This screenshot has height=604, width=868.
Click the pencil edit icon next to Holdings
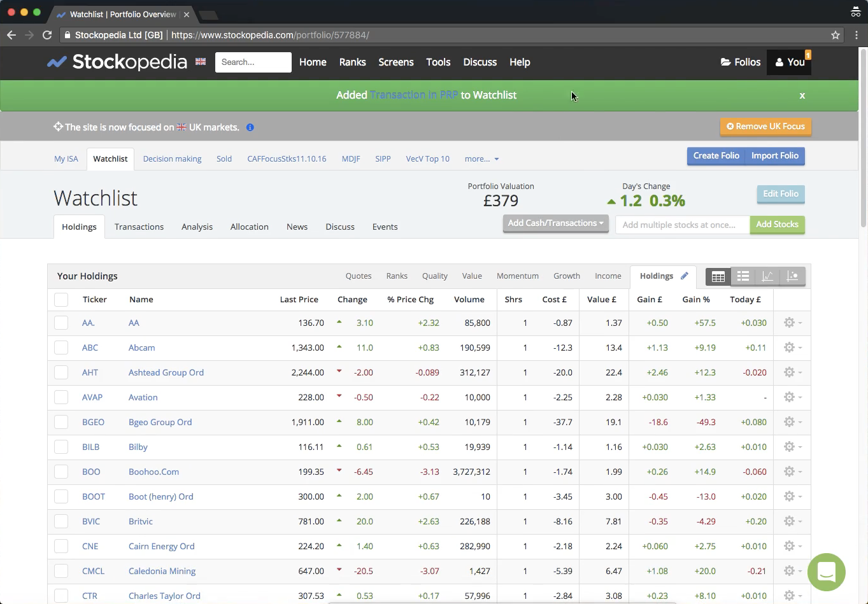(x=685, y=276)
